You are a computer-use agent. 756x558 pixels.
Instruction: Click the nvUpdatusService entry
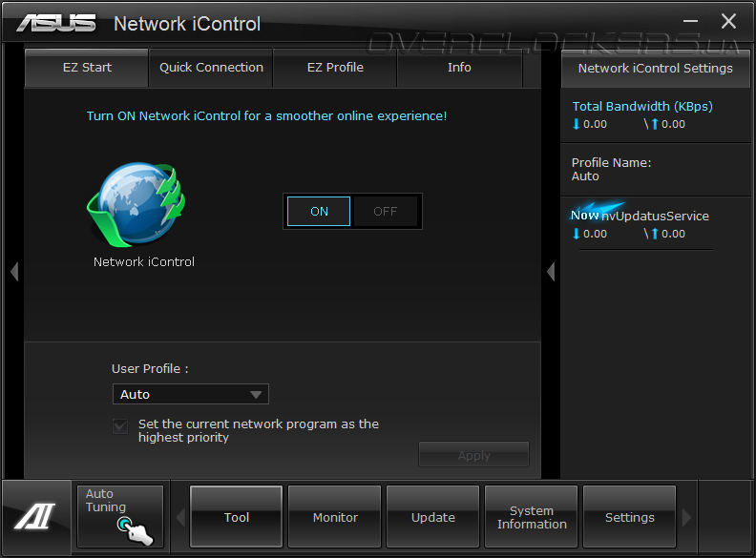[655, 216]
